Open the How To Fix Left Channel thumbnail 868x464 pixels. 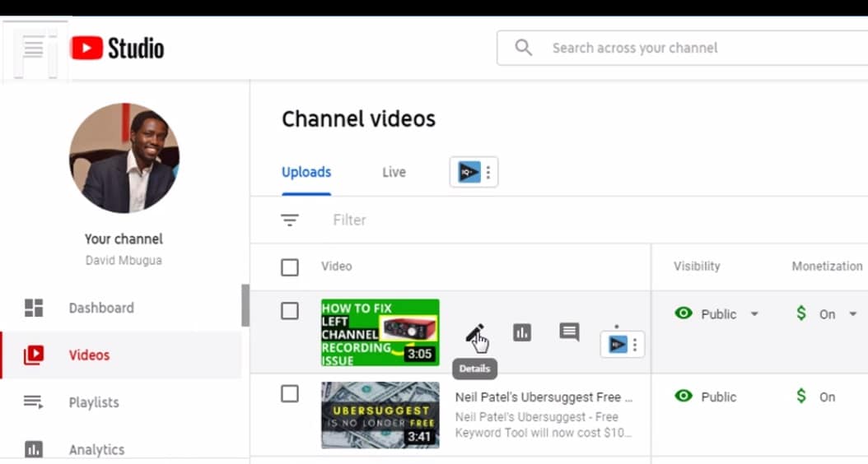(x=380, y=332)
